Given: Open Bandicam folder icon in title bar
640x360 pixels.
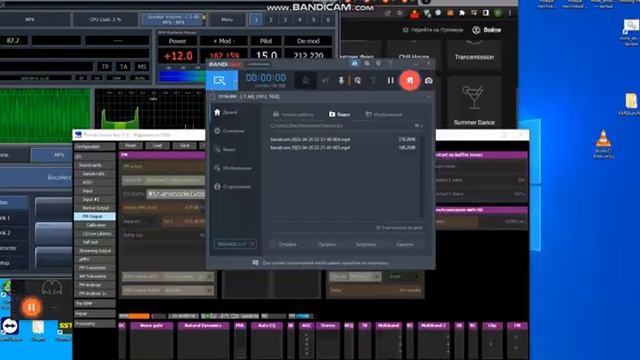Looking at the screenshot, I should pos(367,64).
